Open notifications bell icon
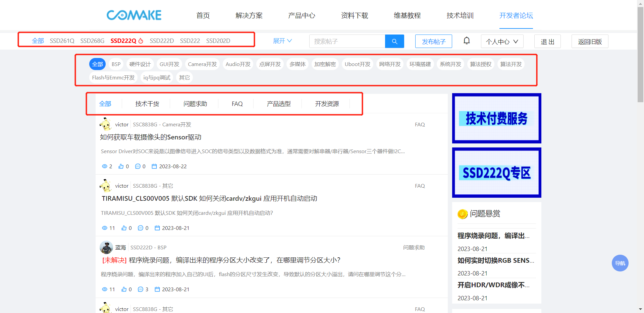 [467, 41]
